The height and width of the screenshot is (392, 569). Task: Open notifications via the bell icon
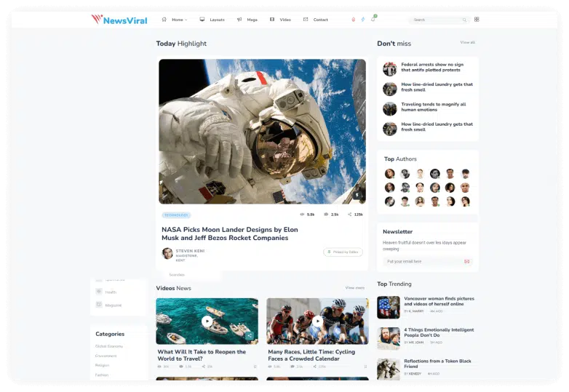373,19
